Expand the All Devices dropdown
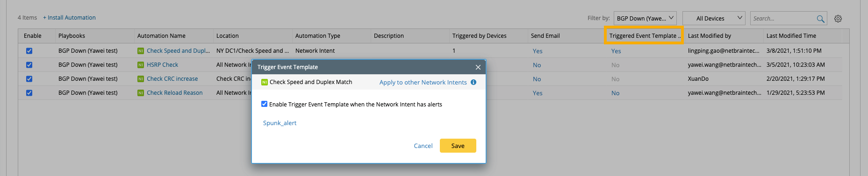The image size is (868, 176). click(714, 18)
